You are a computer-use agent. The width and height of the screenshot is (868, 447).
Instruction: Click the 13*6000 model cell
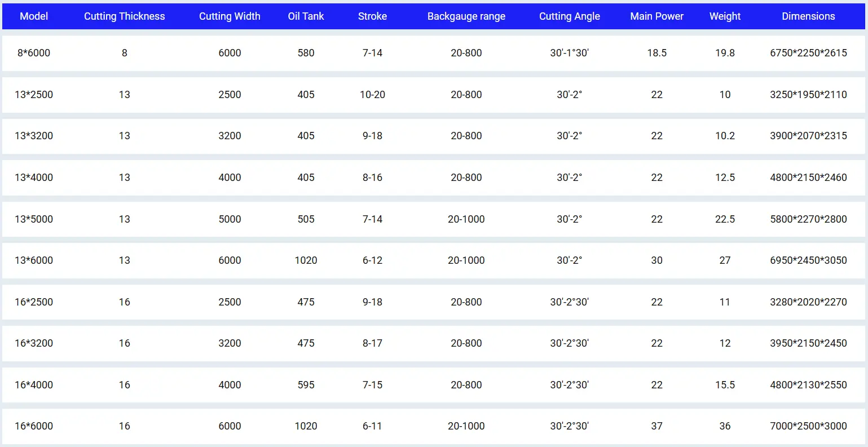tap(34, 260)
